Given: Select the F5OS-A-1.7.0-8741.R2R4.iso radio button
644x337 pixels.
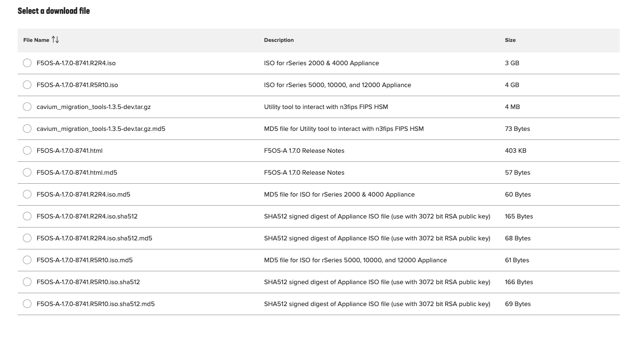Looking at the screenshot, I should tap(27, 63).
